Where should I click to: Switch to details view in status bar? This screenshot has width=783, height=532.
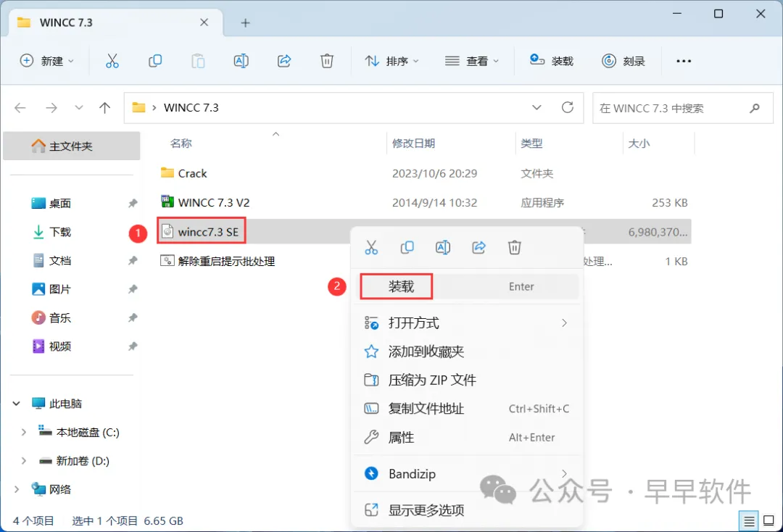(749, 522)
